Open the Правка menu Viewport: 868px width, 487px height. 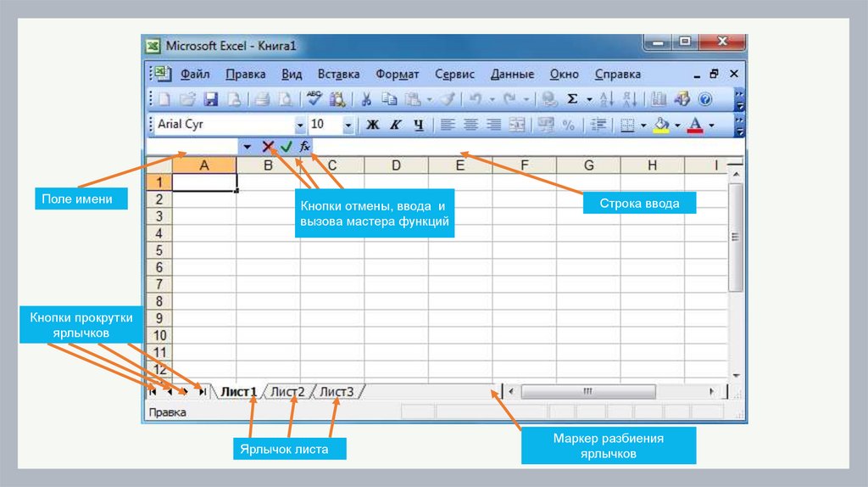(245, 75)
